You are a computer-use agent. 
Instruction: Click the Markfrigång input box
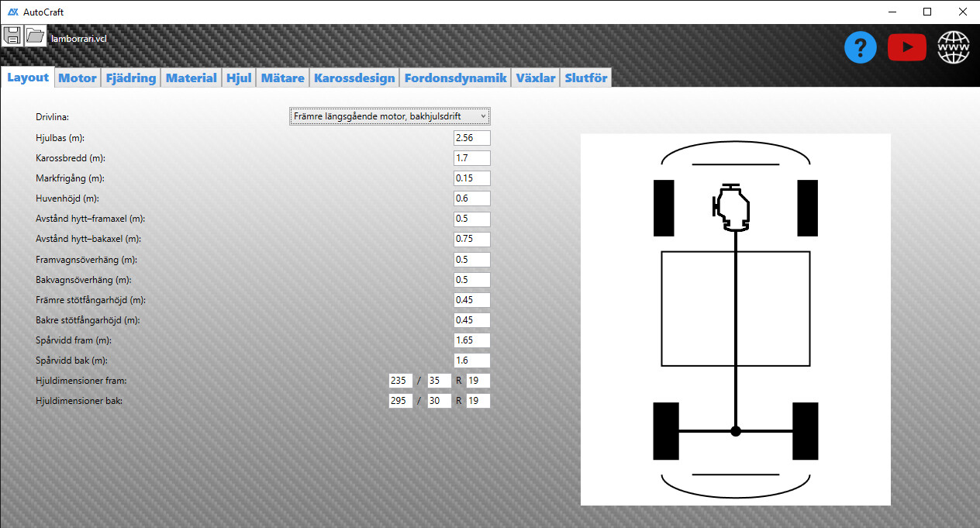click(472, 178)
